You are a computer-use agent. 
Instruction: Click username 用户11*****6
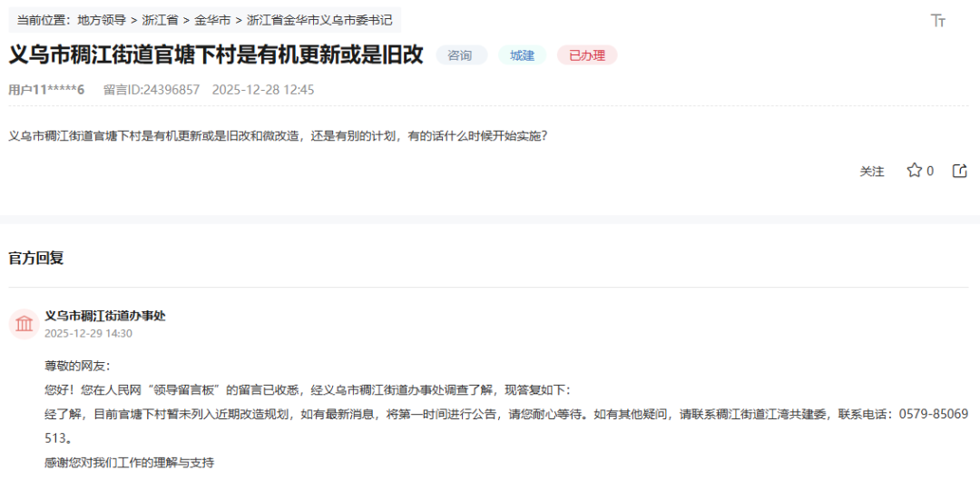[46, 90]
